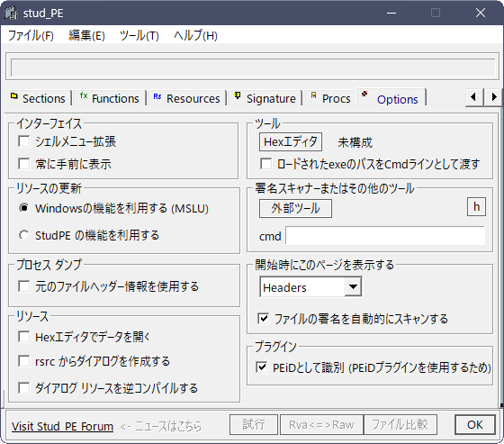The height and width of the screenshot is (444, 504).
Task: Click the Hexエディタ button
Action: tap(291, 142)
